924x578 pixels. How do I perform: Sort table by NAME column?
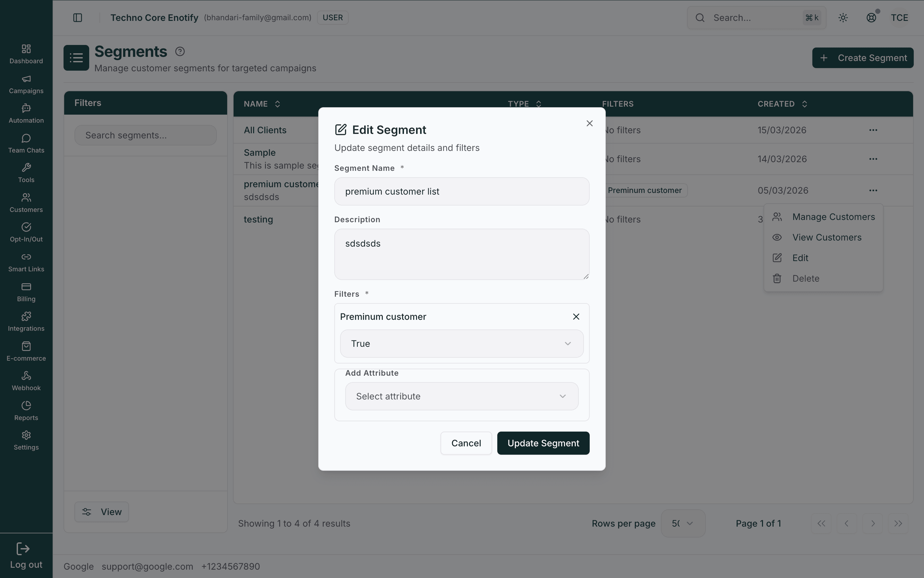pos(262,104)
